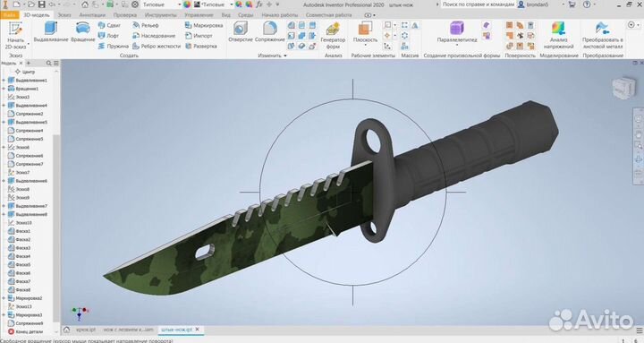This screenshot has height=343, width=644.
Task: Open the Help question mark
Action: [x=587, y=4]
